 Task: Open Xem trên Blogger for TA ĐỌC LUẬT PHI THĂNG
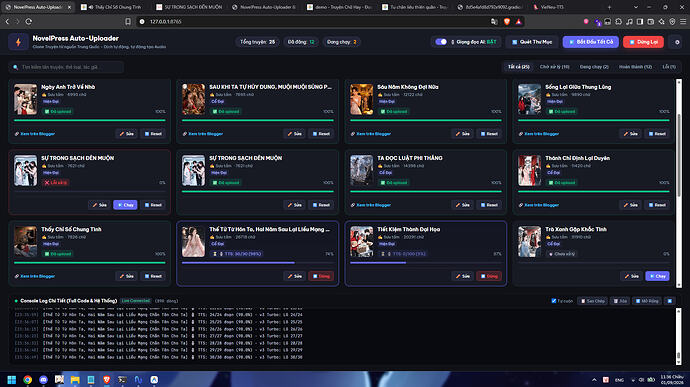pos(371,205)
